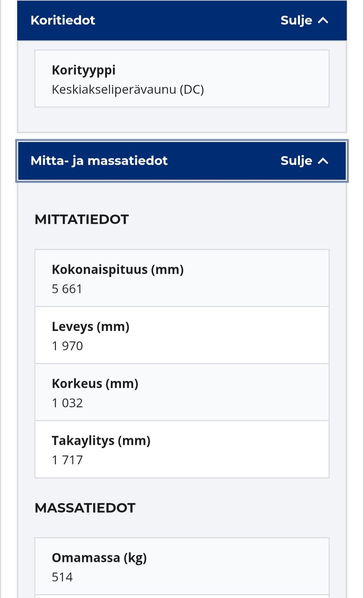
Task: Click the MASSATIEDOT section heading
Action: tap(85, 508)
